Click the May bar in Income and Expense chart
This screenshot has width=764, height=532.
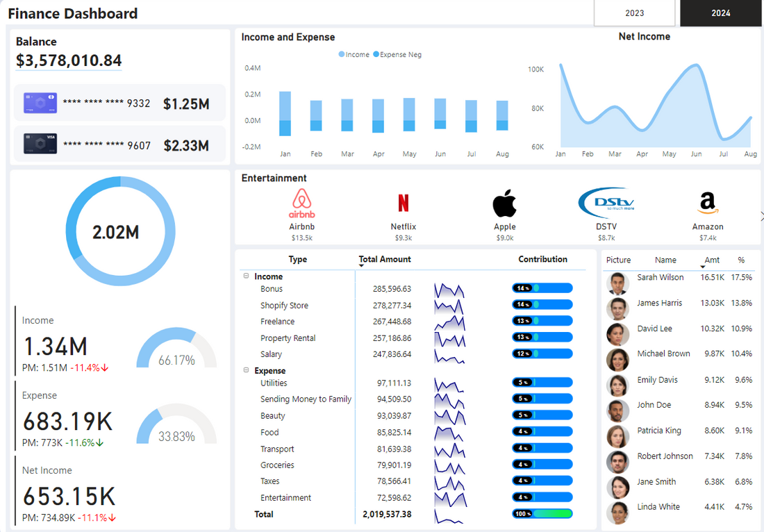pos(409,115)
